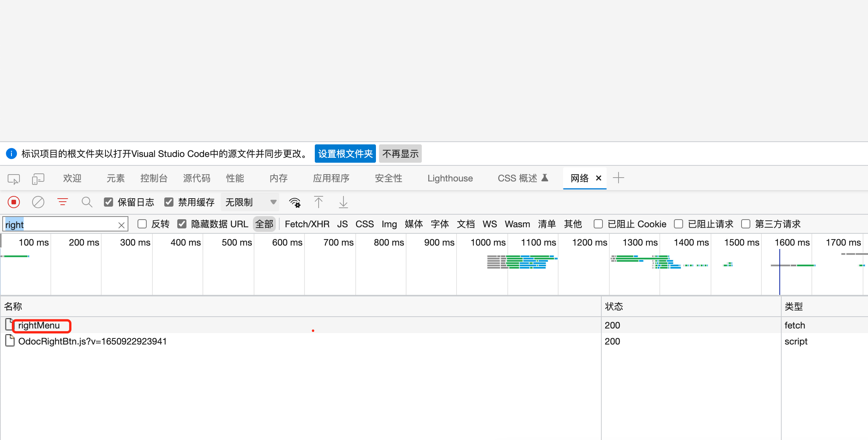Switch to the 控制台 tab

pyautogui.click(x=154, y=178)
